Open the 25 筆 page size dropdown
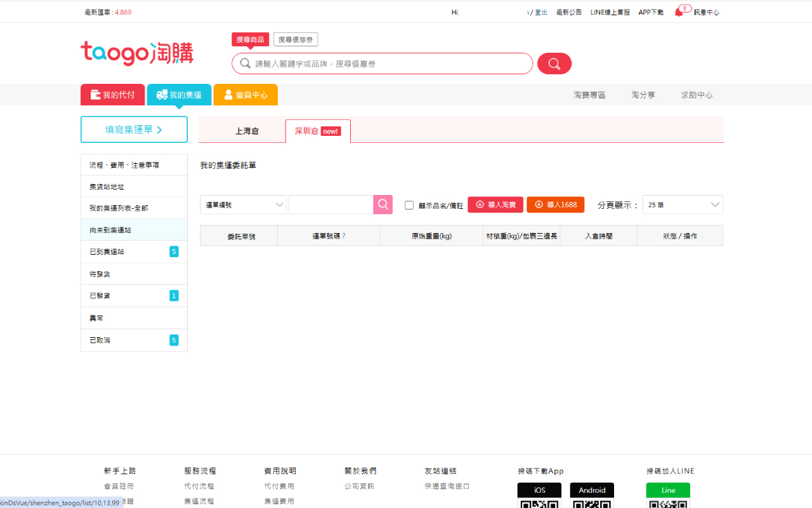Screen dimensions: 812x508 pos(683,204)
